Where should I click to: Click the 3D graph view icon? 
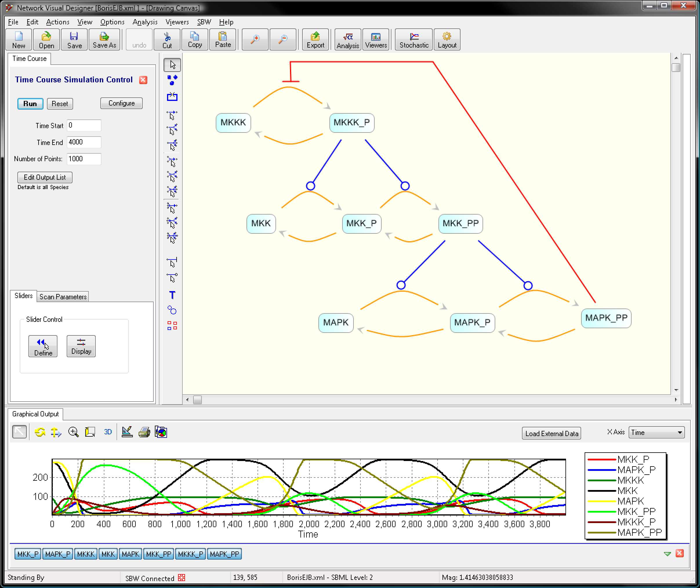pos(107,432)
